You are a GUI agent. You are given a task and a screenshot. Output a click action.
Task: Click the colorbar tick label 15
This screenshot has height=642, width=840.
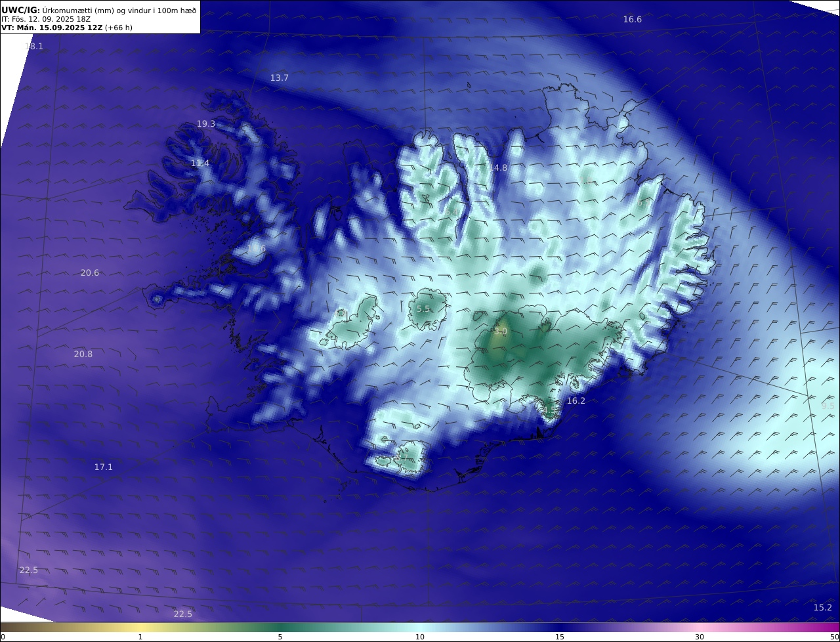click(560, 637)
